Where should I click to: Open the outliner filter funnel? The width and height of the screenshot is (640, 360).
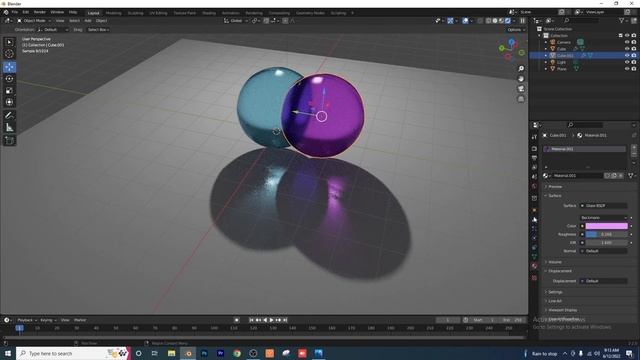(x=621, y=20)
